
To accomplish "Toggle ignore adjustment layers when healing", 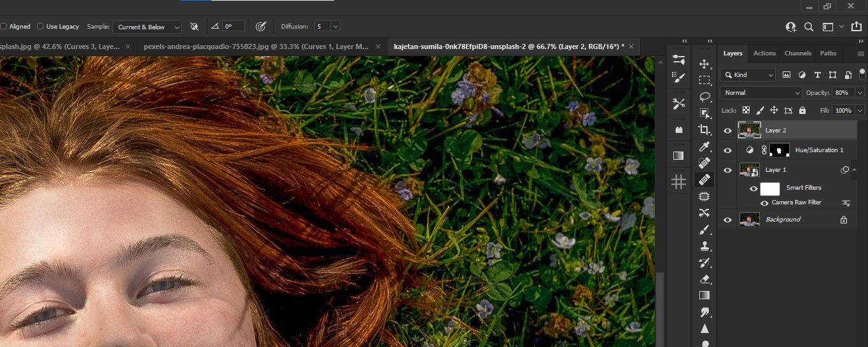I will point(194,27).
